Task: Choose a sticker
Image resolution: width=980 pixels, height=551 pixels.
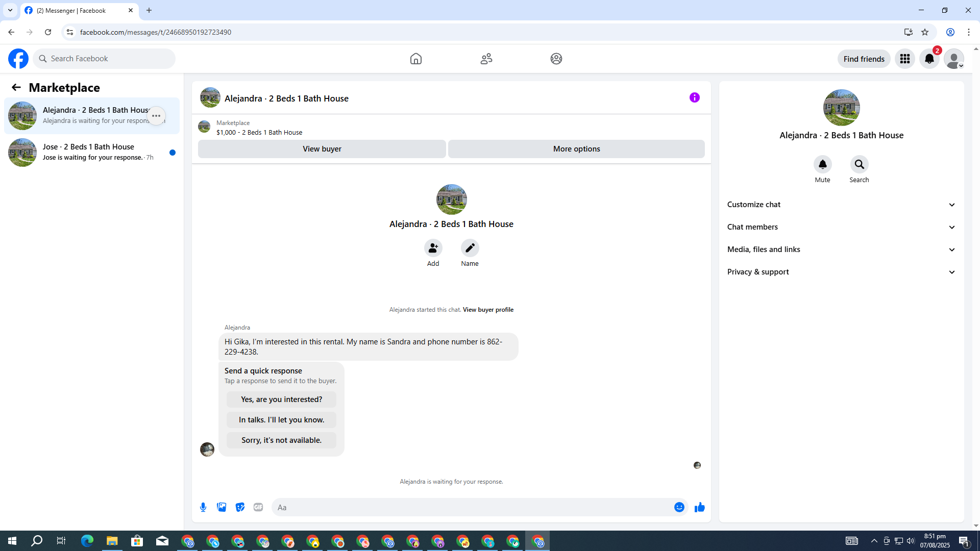Action: point(240,507)
